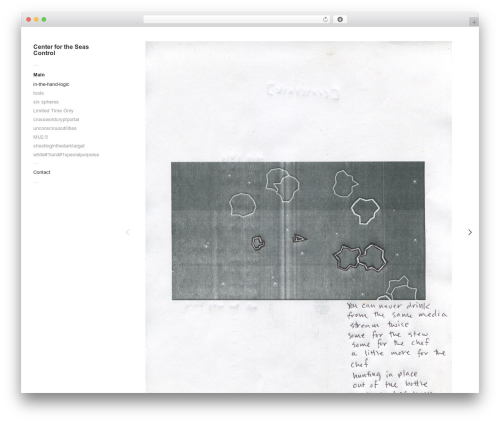Click the red close window dot

29,19
